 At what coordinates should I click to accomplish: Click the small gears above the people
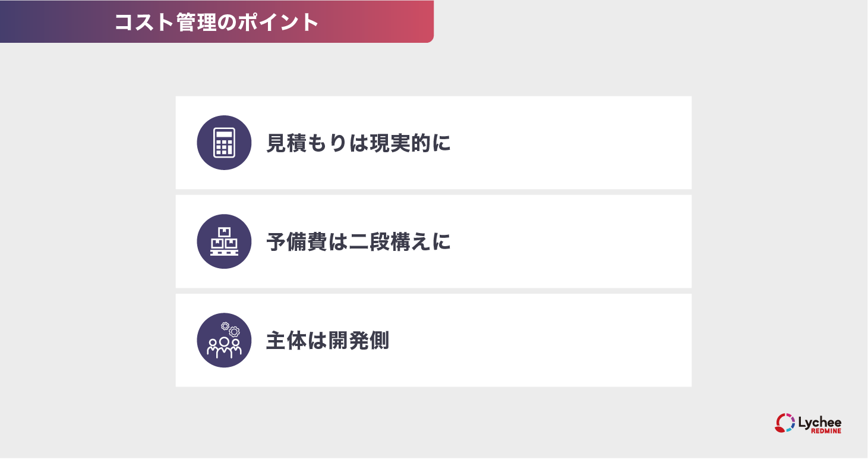(x=231, y=329)
